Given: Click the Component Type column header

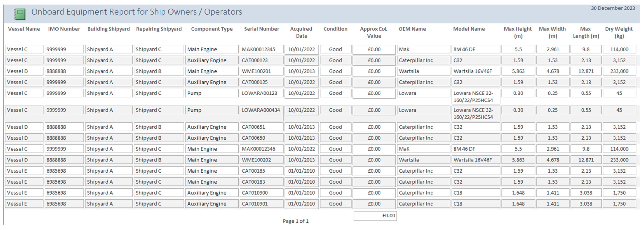Looking at the screenshot, I should (x=211, y=29).
